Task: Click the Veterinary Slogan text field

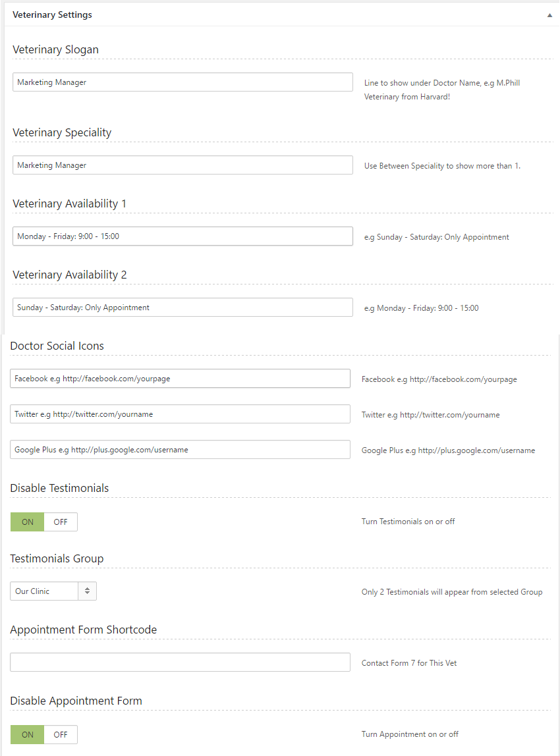Action: (x=182, y=82)
